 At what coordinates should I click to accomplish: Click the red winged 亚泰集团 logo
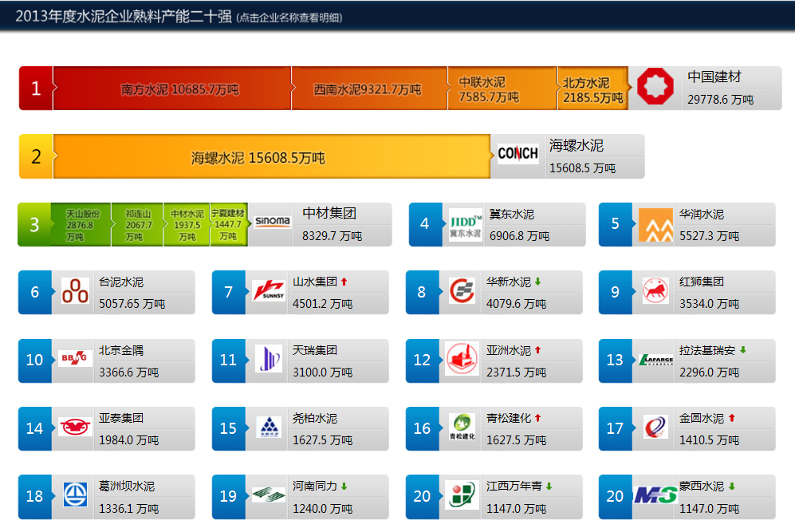tap(75, 427)
